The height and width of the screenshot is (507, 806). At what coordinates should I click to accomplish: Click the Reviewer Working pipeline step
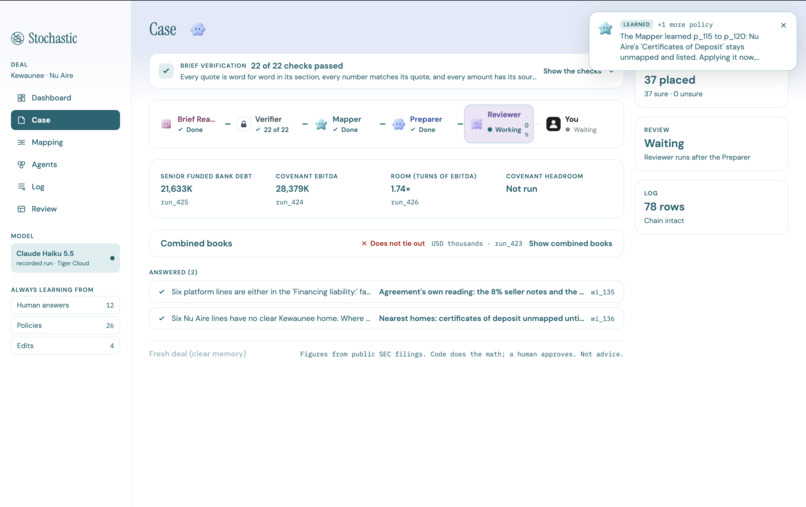tap(499, 124)
